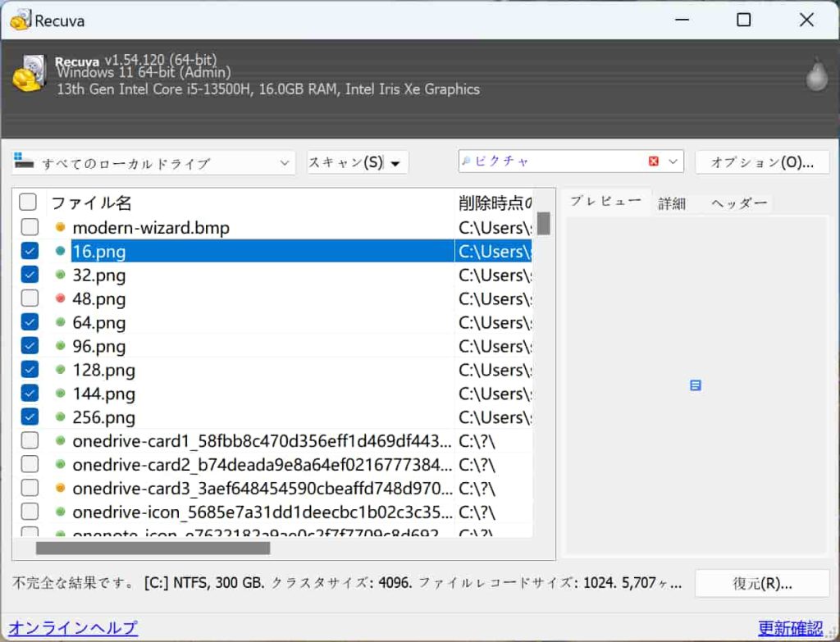Click the blue document icon in the preview pane
Image resolution: width=840 pixels, height=642 pixels.
click(696, 385)
